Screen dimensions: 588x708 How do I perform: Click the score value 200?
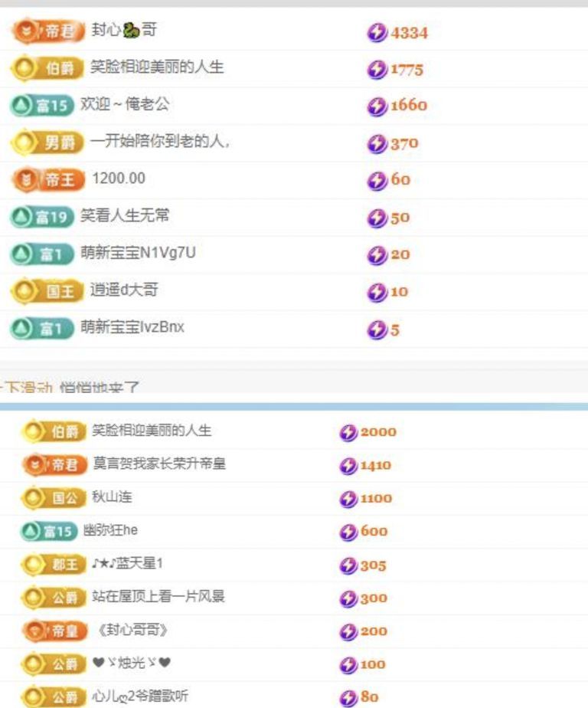point(374,631)
